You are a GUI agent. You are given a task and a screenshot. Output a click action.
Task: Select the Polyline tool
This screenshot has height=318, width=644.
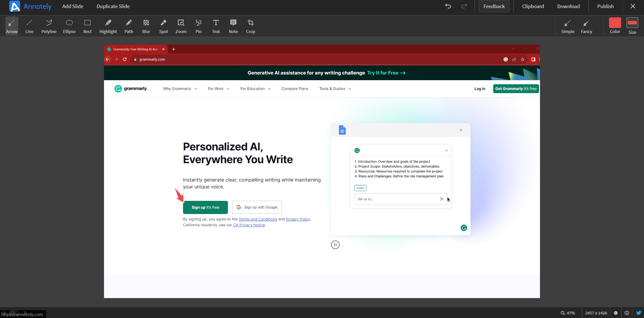[49, 26]
